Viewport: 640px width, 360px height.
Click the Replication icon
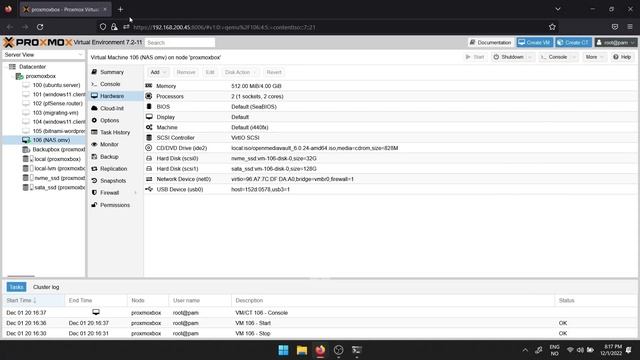94,169
